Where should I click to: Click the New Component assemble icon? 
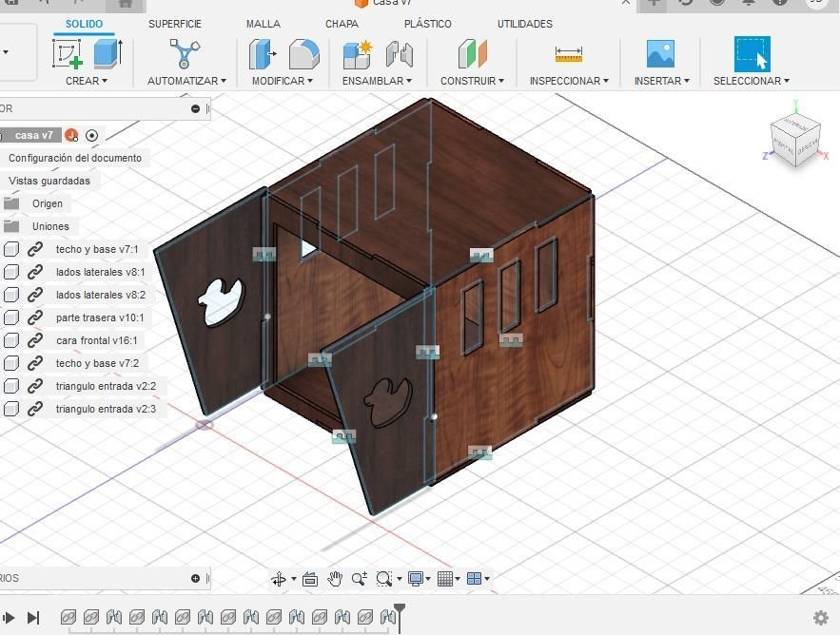click(x=357, y=54)
